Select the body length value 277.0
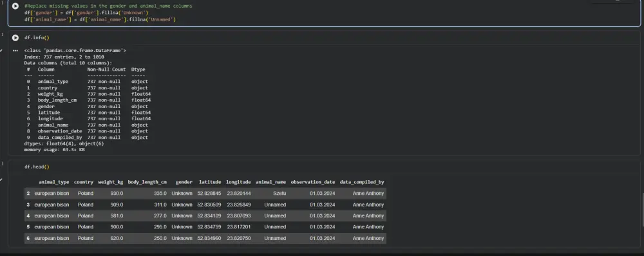The height and width of the screenshot is (256, 644). (x=160, y=215)
